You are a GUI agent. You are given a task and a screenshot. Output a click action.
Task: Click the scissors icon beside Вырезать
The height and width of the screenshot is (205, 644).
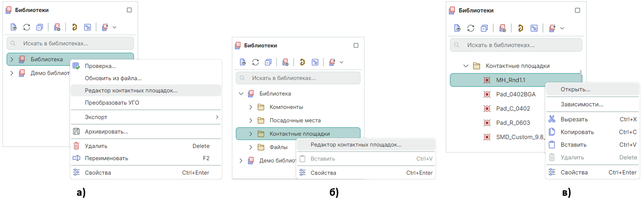pos(552,119)
